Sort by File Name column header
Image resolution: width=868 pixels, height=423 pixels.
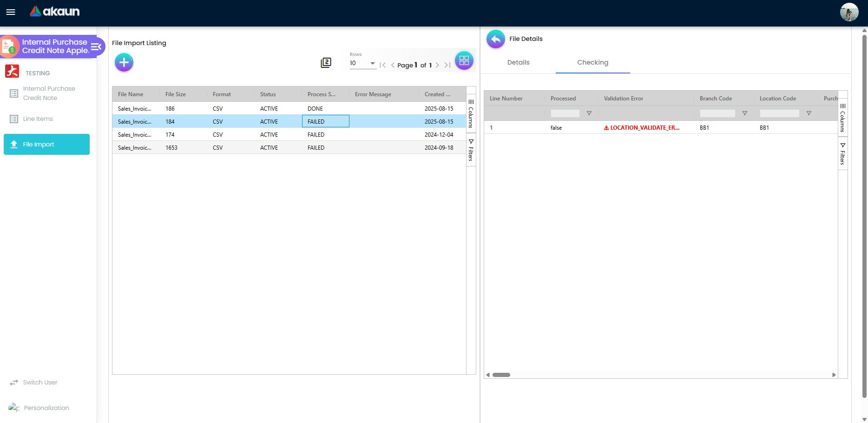click(x=131, y=94)
